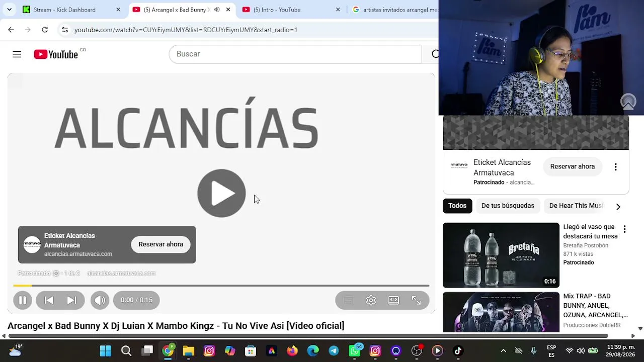Viewport: 644px width, 362px height.
Task: Open Firefox from the taskbar
Action: coord(292,351)
